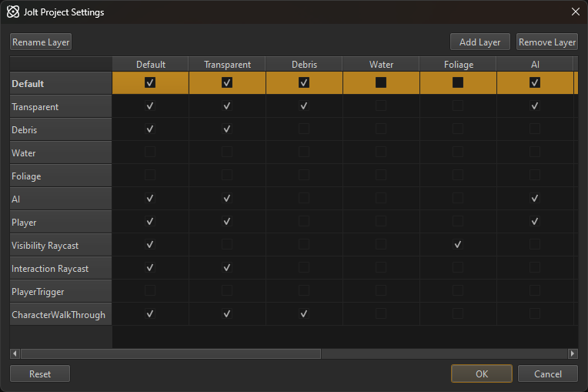Uncheck Transparent row, Debris column checkbox
588x392 pixels.
pos(304,106)
